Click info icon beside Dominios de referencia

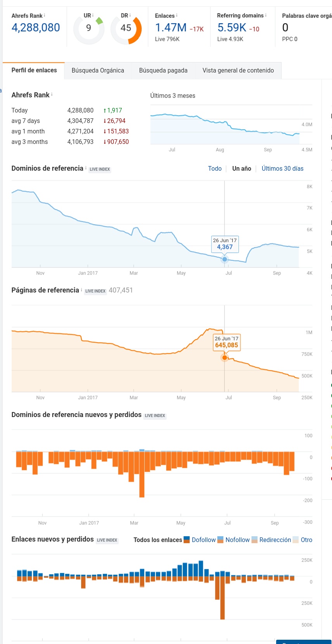coord(86,168)
